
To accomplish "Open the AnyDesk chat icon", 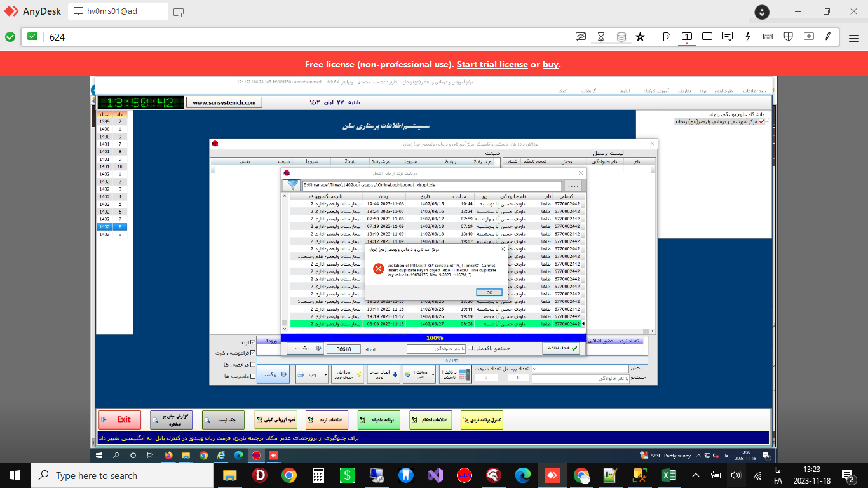I will [x=728, y=37].
